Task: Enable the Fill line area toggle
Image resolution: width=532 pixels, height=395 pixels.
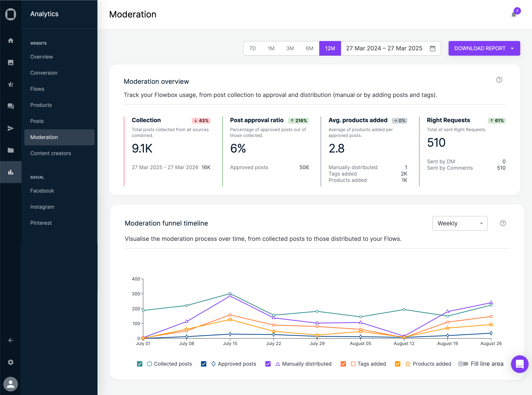Action: [463, 364]
